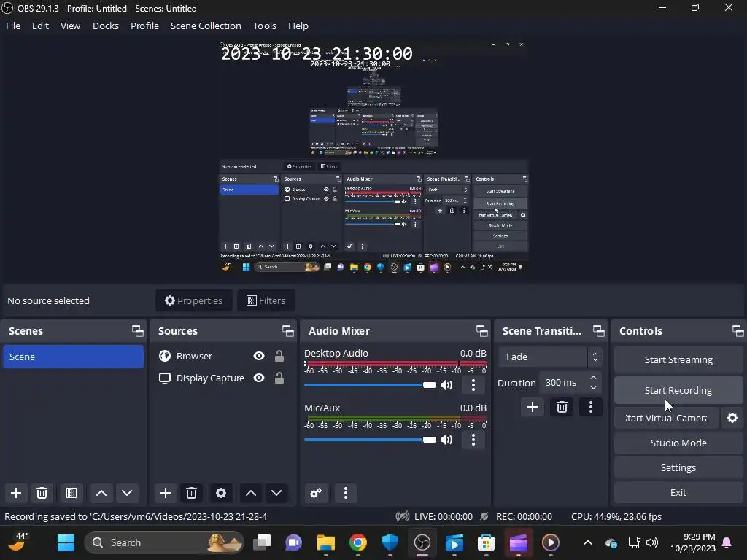Viewport: 747px width, 560px height.
Task: Open the Fade transition dropdown
Action: pyautogui.click(x=550, y=357)
